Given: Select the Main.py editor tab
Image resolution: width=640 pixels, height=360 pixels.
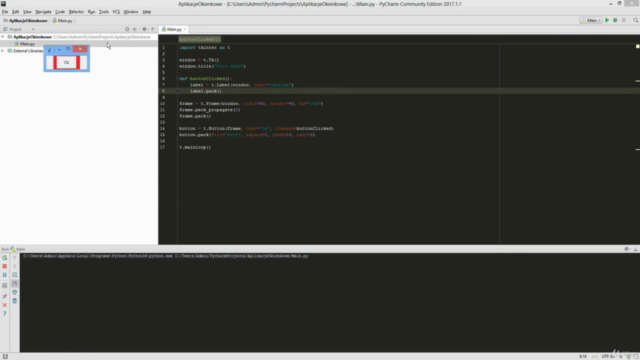Looking at the screenshot, I should pos(174,29).
